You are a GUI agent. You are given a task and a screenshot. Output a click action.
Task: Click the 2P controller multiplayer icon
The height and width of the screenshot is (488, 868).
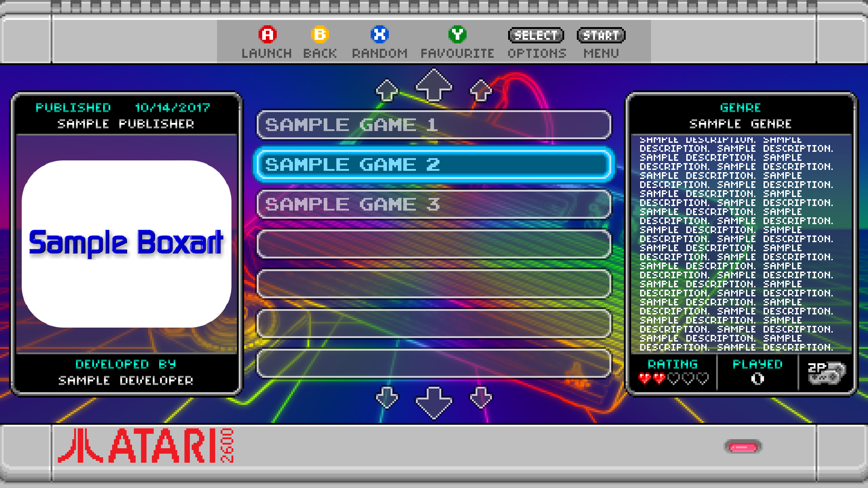click(x=826, y=373)
